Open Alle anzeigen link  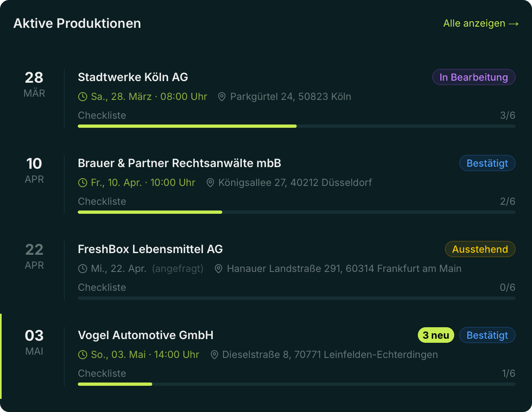coord(481,23)
